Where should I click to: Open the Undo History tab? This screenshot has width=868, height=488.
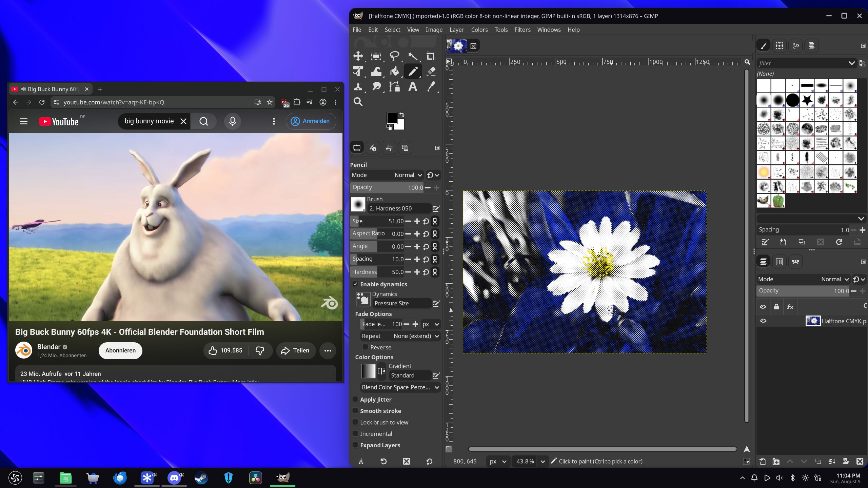[389, 148]
